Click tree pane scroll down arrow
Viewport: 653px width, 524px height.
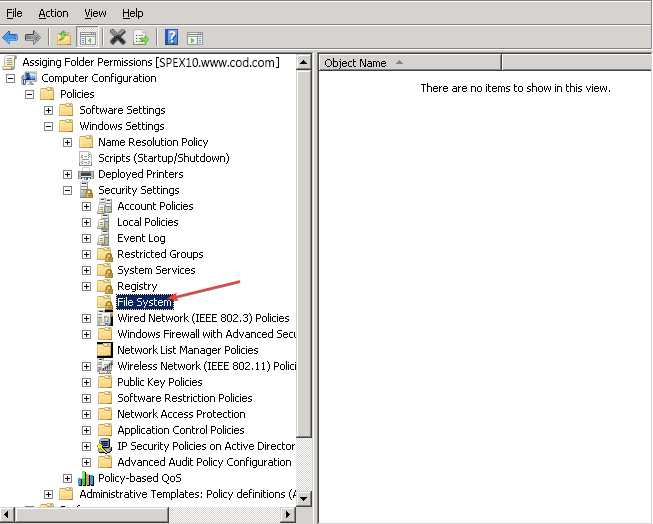click(304, 498)
